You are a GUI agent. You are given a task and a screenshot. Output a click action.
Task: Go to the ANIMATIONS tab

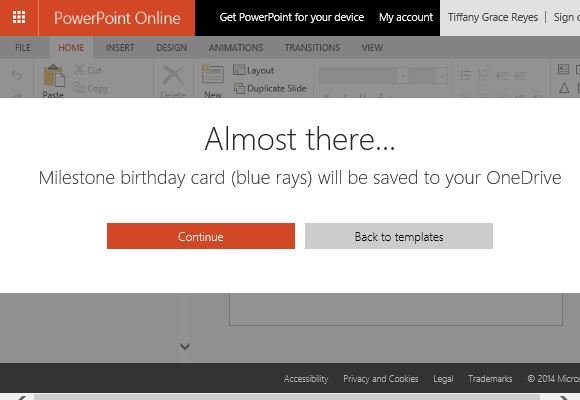(236, 48)
